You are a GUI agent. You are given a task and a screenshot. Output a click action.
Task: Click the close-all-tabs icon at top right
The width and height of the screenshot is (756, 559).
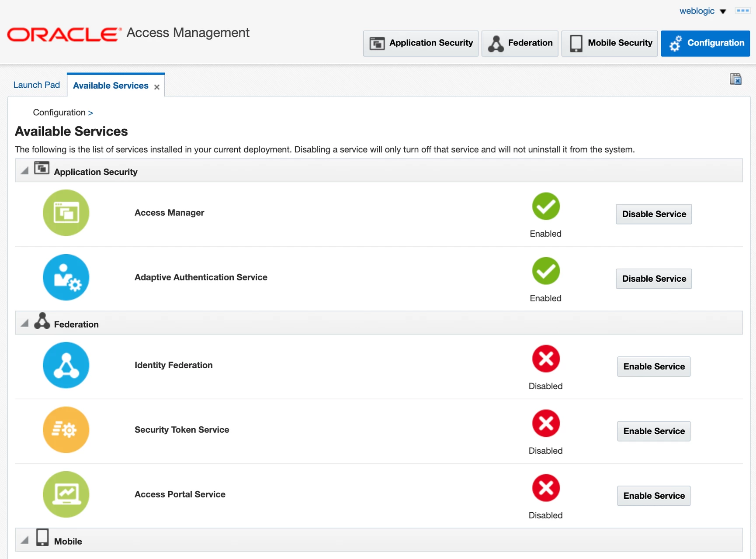click(x=735, y=79)
